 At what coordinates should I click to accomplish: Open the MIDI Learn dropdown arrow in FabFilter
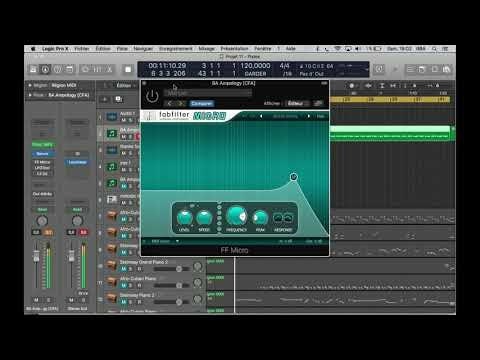pos(177,241)
